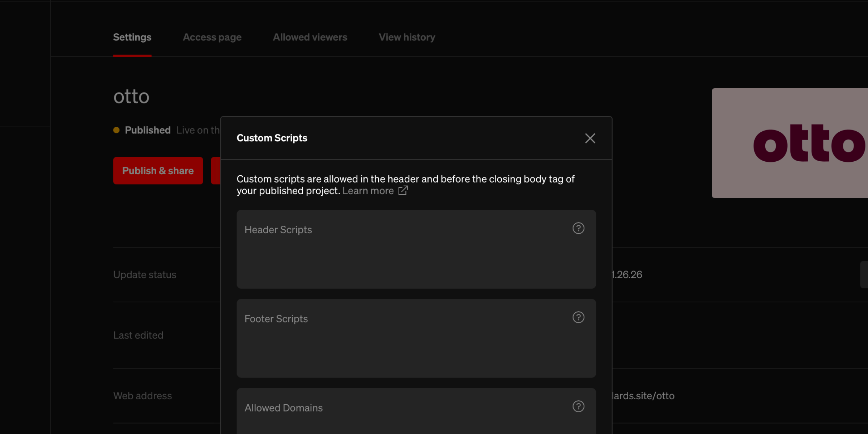The image size is (868, 434).
Task: Open the View history tab
Action: tap(407, 37)
